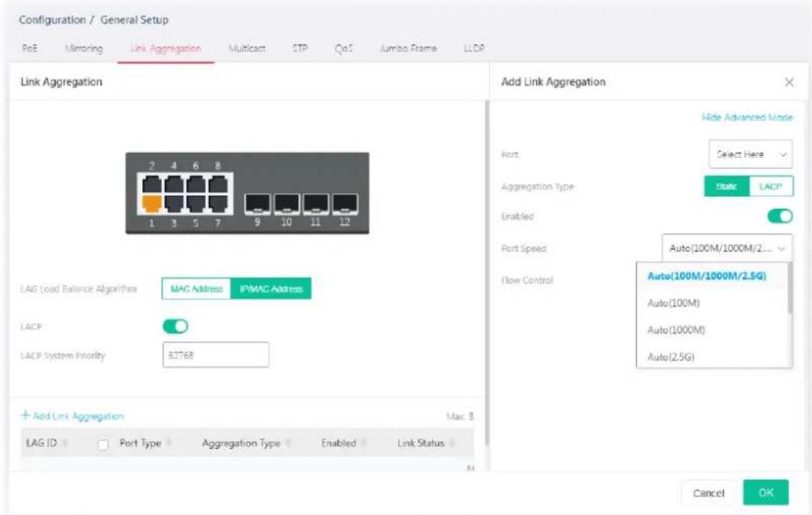This screenshot has height=515, width=812.
Task: Open the LLDP tab
Action: 474,48
